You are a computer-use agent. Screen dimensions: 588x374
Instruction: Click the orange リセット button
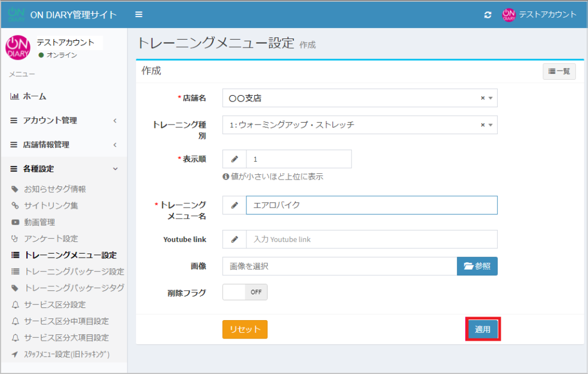click(245, 329)
